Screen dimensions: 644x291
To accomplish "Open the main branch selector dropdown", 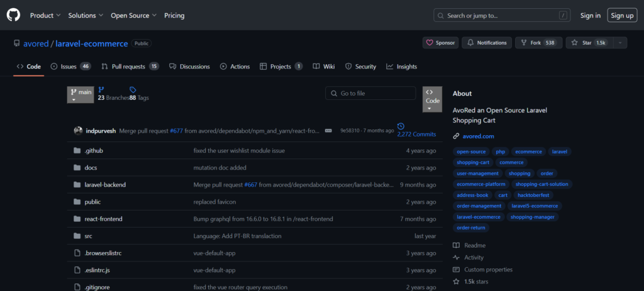I will tap(80, 94).
